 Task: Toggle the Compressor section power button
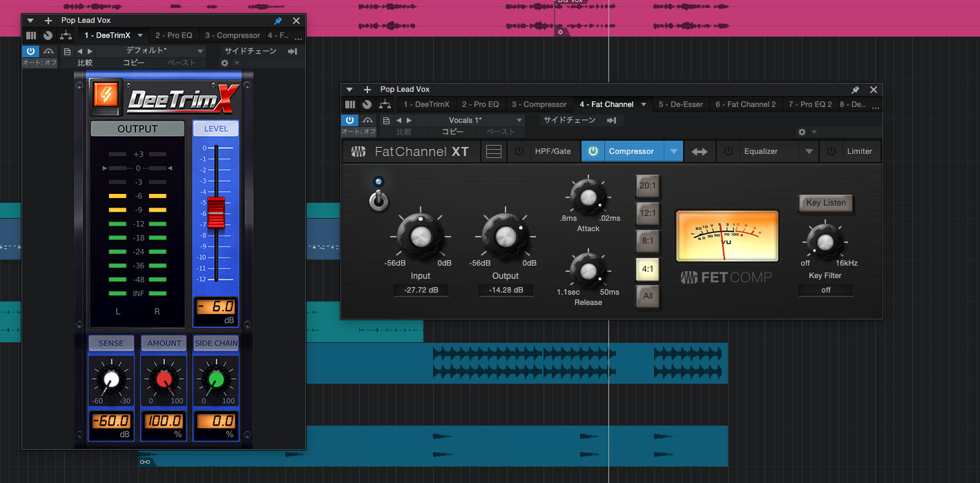(593, 152)
